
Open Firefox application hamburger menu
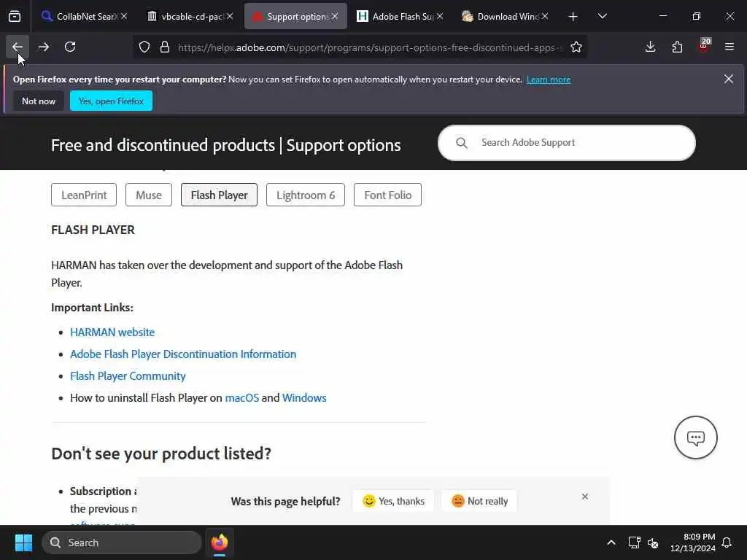click(729, 47)
